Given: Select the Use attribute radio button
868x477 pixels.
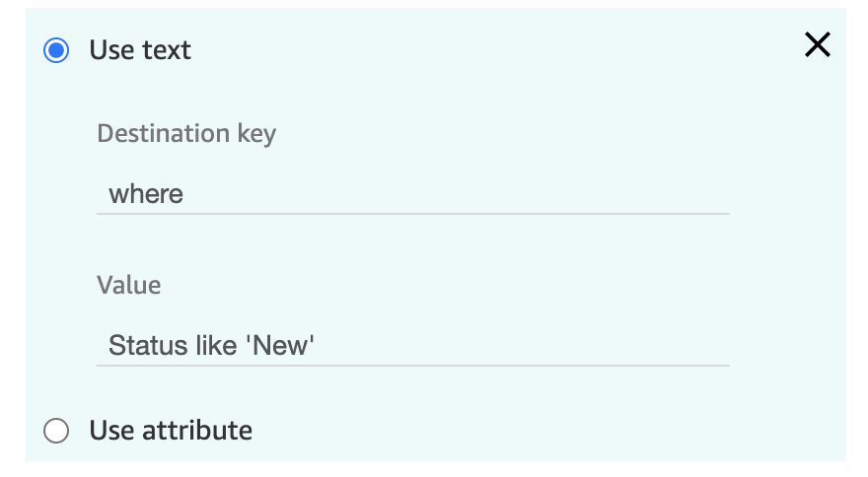Looking at the screenshot, I should pos(56,431).
